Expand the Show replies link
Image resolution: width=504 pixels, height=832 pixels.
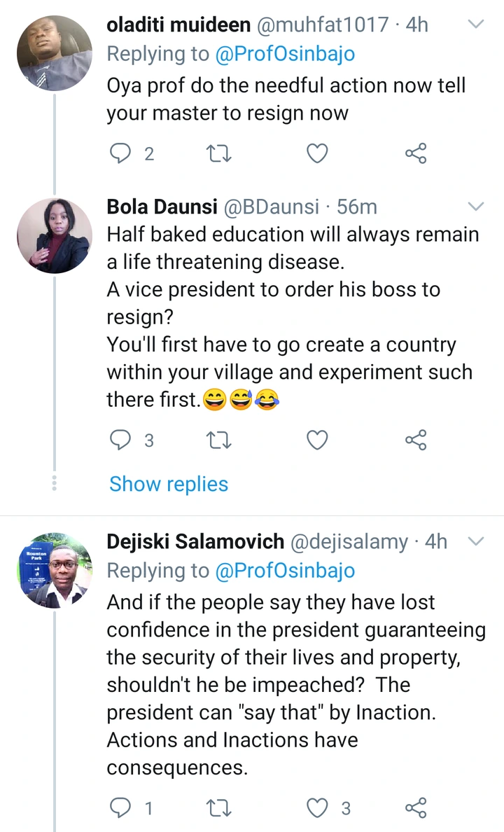pyautogui.click(x=169, y=484)
